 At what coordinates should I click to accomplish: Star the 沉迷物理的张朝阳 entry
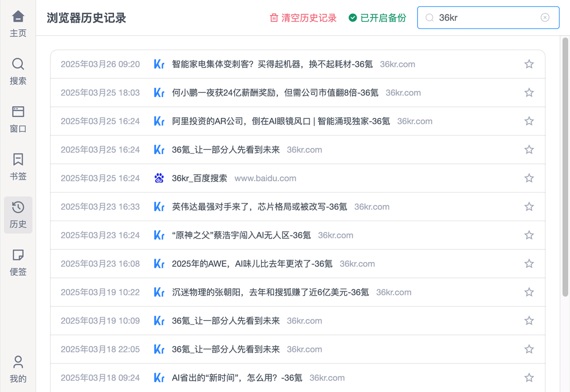click(x=529, y=292)
